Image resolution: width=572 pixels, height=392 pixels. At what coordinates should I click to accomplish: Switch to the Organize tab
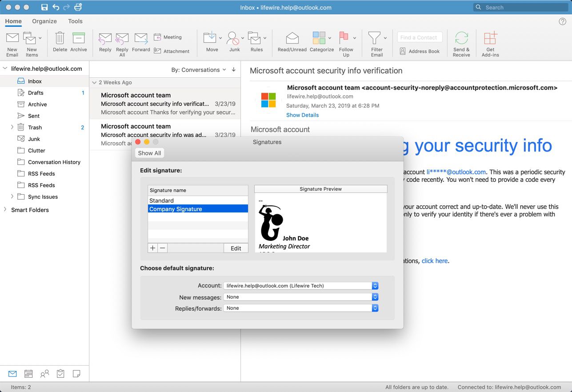coord(44,21)
